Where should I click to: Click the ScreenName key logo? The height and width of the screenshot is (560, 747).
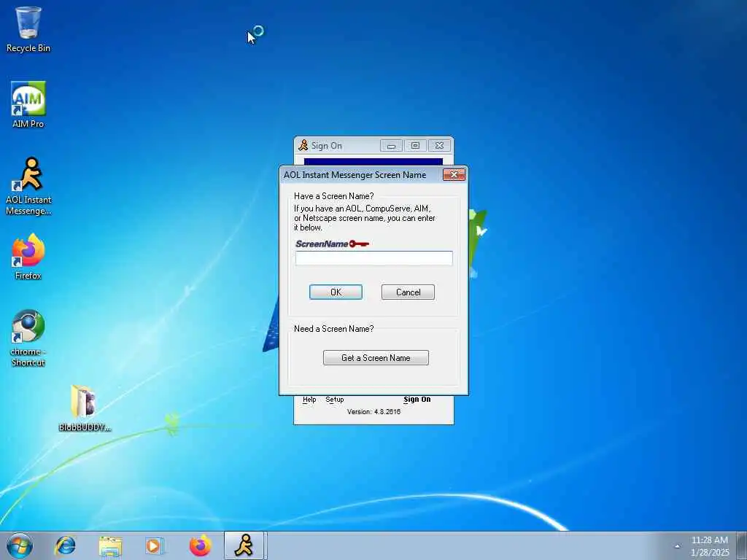click(x=332, y=244)
